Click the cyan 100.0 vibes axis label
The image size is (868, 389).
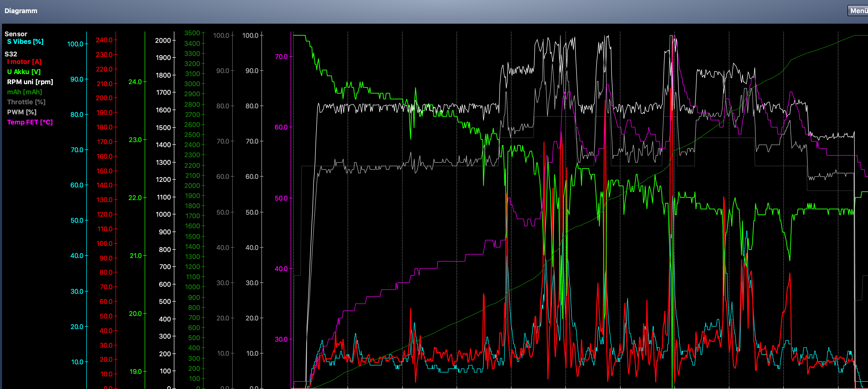click(x=75, y=44)
